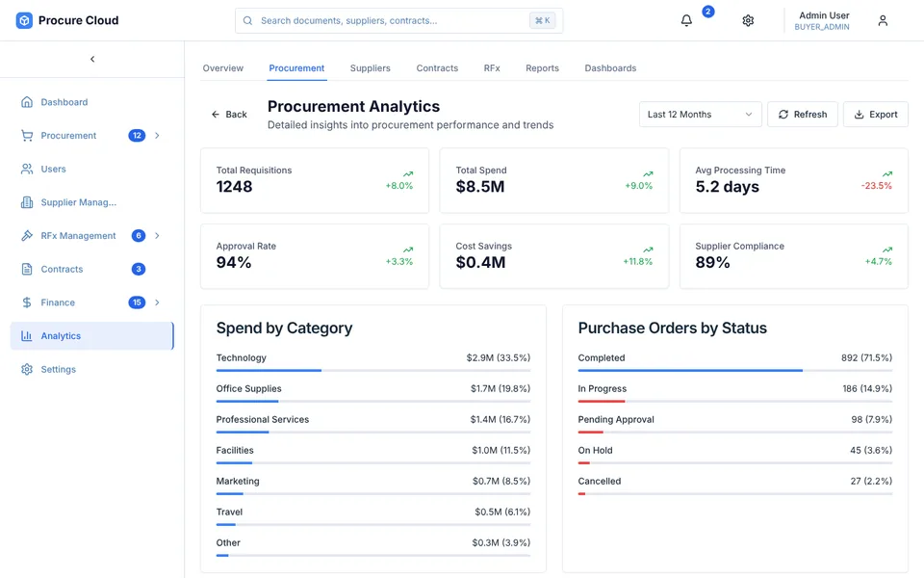This screenshot has height=578, width=924.
Task: Click the Back button
Action: tap(229, 115)
